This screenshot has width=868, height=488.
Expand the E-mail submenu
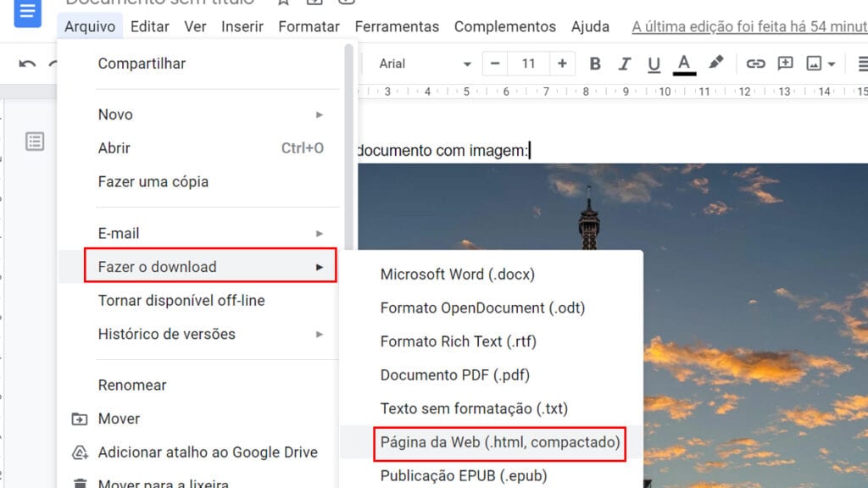[x=200, y=234]
